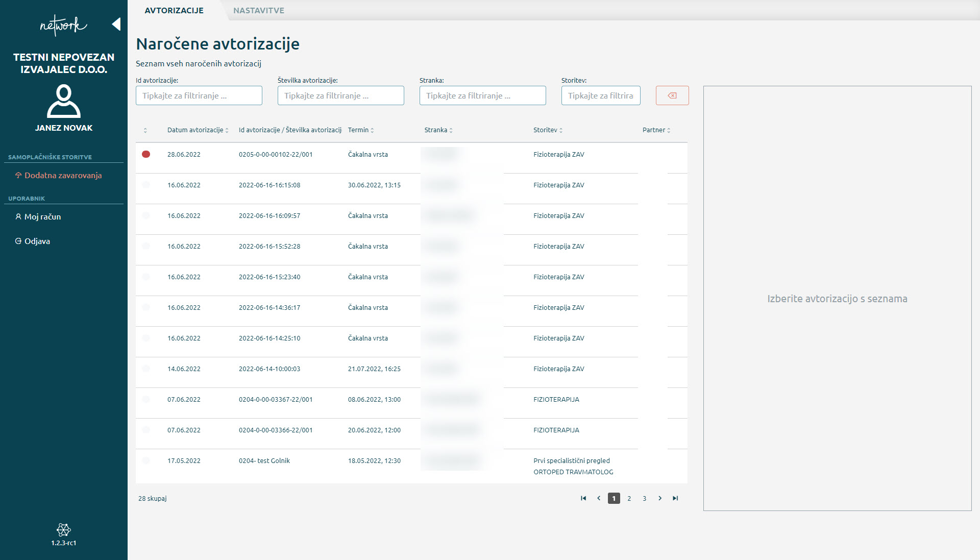Screen dimensions: 980x560
Task: Collapse sidebar with the white triangle arrow
Action: click(116, 24)
